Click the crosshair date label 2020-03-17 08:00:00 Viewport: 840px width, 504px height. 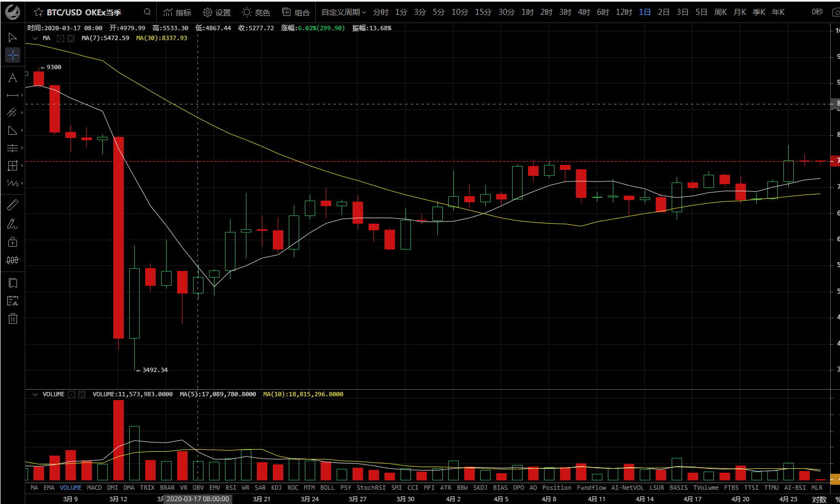pyautogui.click(x=197, y=499)
